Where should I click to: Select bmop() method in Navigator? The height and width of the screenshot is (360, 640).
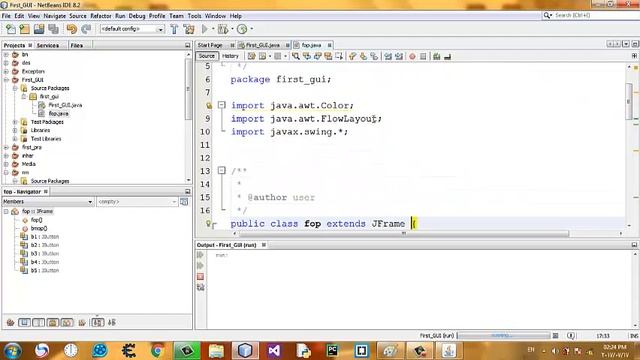[39, 228]
